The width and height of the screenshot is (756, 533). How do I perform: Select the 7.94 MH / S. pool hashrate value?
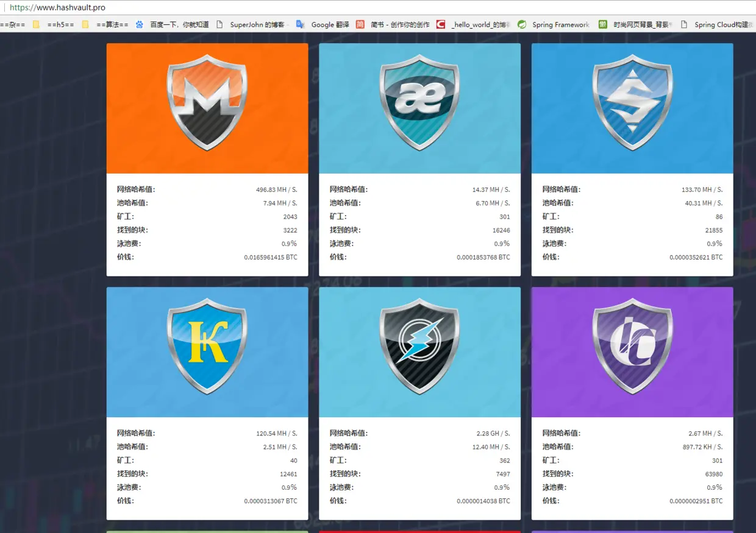tap(280, 203)
